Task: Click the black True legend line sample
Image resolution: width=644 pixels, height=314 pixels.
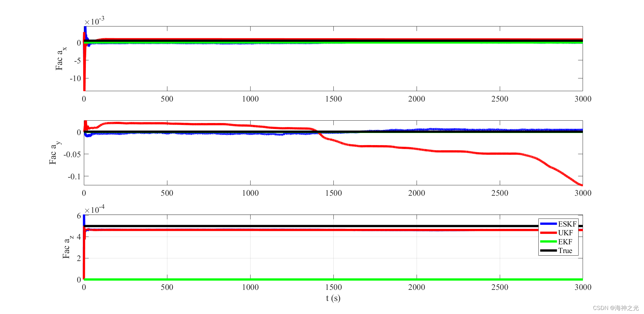Action: 548,250
